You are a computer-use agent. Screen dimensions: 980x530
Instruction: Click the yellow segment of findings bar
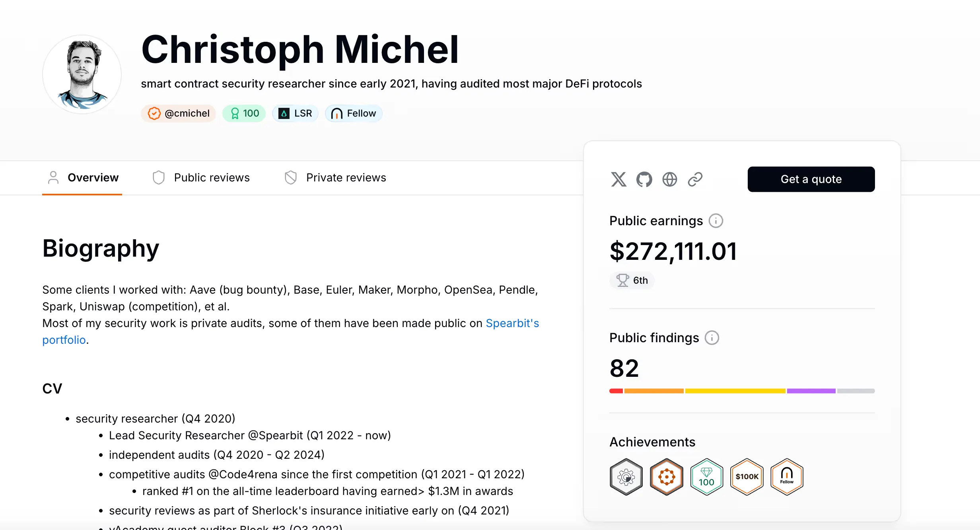735,391
